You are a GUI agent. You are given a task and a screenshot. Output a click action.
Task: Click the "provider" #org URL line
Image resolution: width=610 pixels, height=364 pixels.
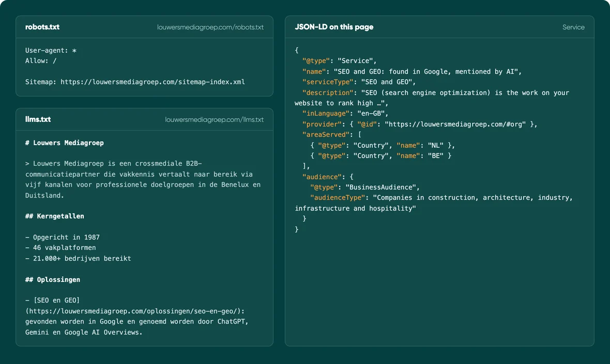[420, 124]
